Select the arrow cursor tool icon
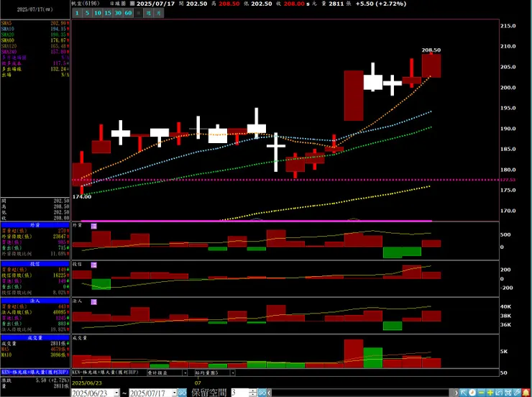Viewport: 532px width, 397px height. click(464, 393)
